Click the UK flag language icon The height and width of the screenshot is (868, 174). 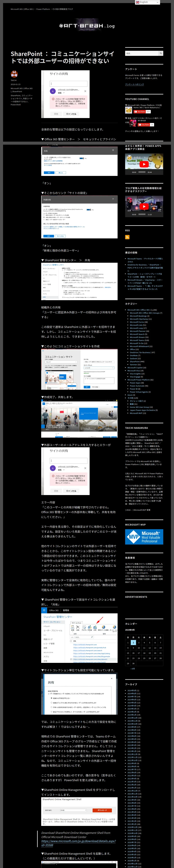coord(137,2)
